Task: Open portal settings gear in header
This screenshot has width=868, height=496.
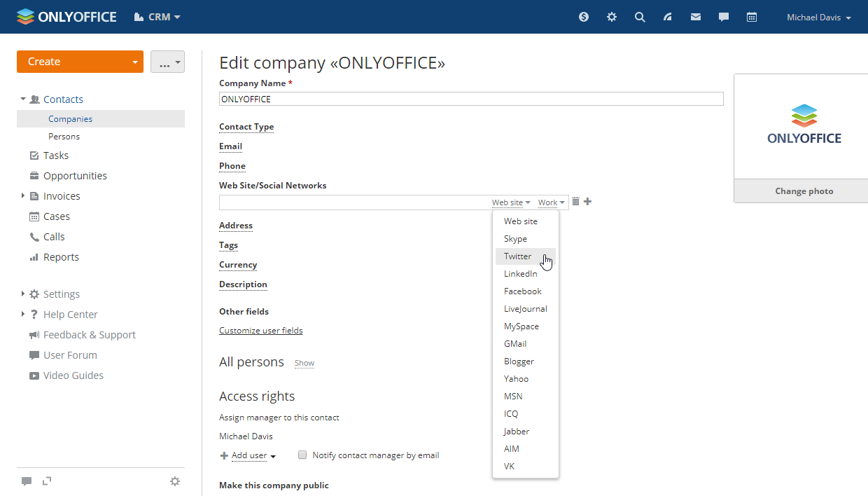Action: point(612,17)
